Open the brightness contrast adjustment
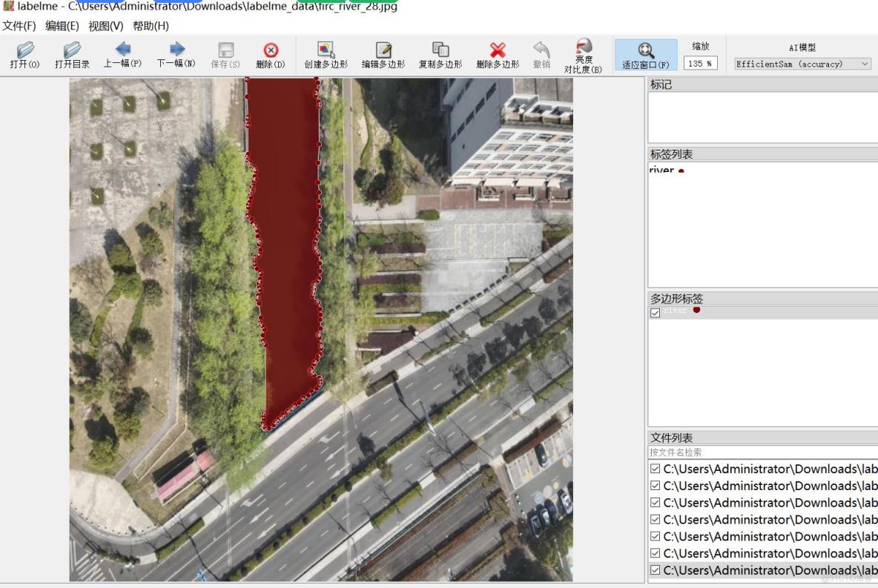The image size is (878, 588). [585, 54]
